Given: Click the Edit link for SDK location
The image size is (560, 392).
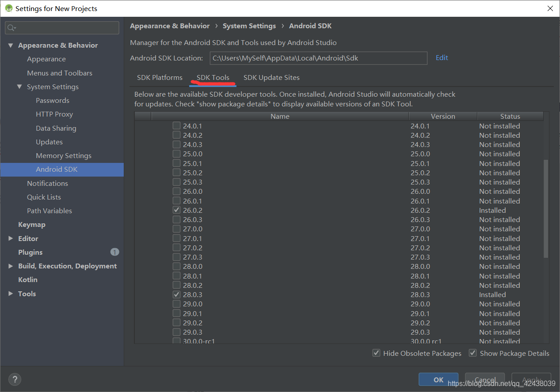Looking at the screenshot, I should tap(442, 57).
